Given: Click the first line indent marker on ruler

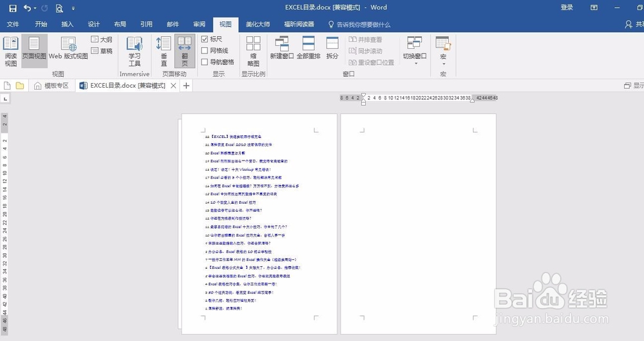Looking at the screenshot, I should click(363, 95).
